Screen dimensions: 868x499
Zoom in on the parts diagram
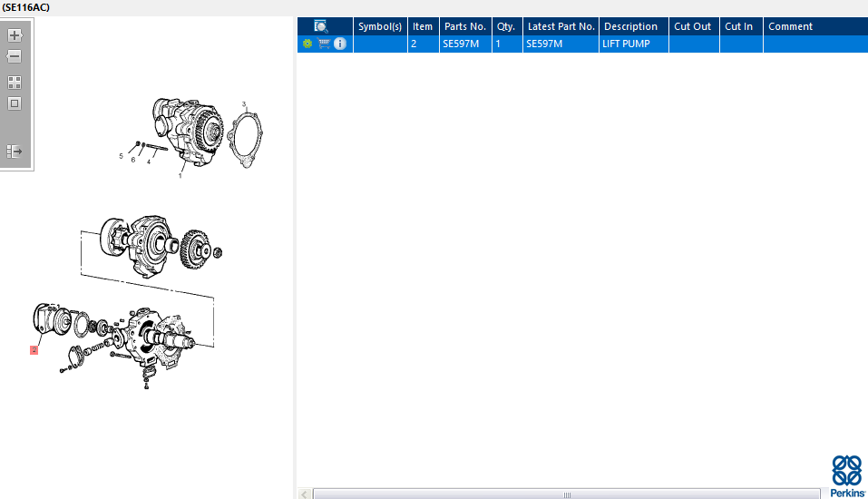(15, 35)
